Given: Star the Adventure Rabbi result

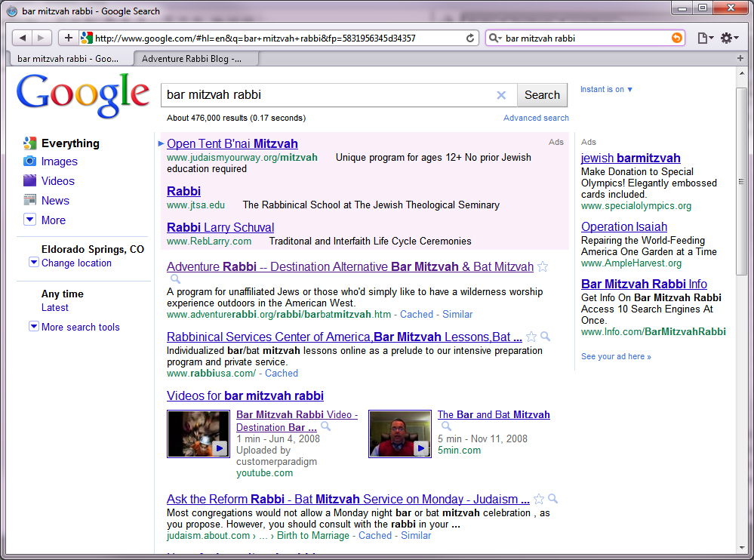Looking at the screenshot, I should point(543,266).
